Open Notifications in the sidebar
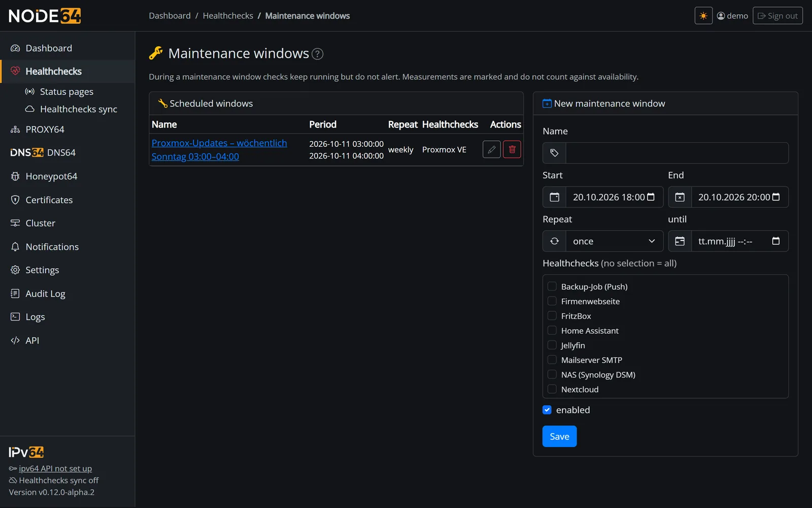The height and width of the screenshot is (508, 812). pyautogui.click(x=67, y=247)
